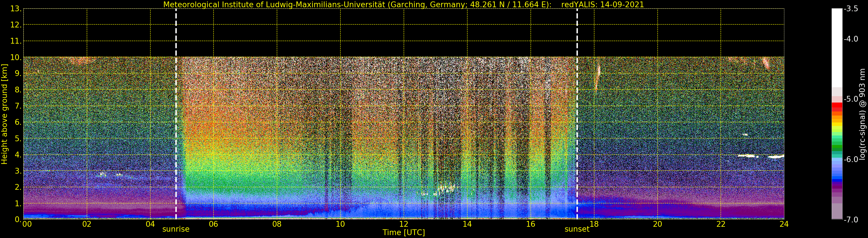Screen dimensions: 868x238
Task: Click the -7.0 colorbar tick value
Action: tap(851, 220)
